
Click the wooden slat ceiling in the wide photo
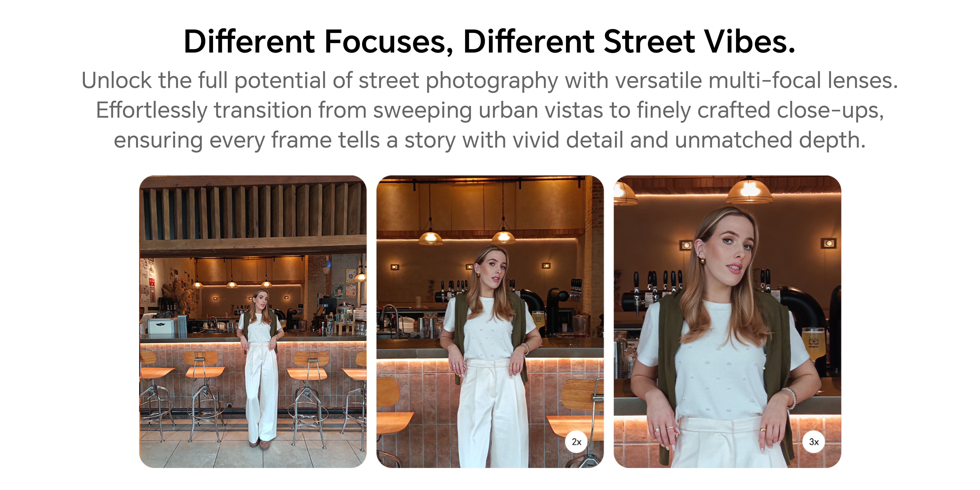pos(253,209)
